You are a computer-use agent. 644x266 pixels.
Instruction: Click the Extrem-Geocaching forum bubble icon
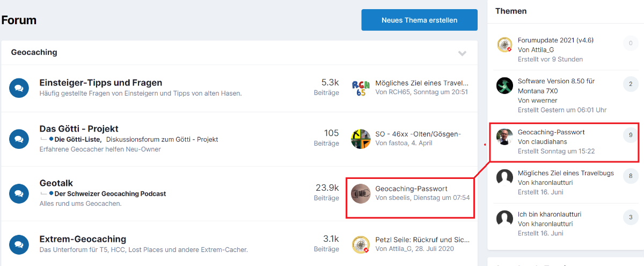19,243
